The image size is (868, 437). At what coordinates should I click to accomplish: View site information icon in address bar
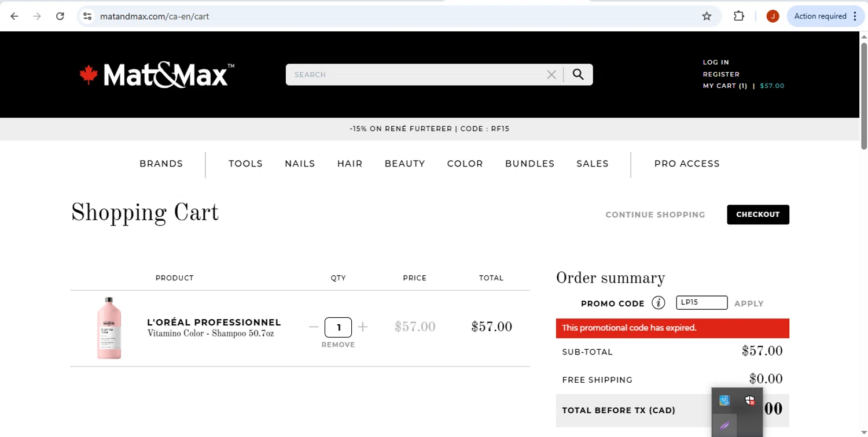click(x=87, y=16)
